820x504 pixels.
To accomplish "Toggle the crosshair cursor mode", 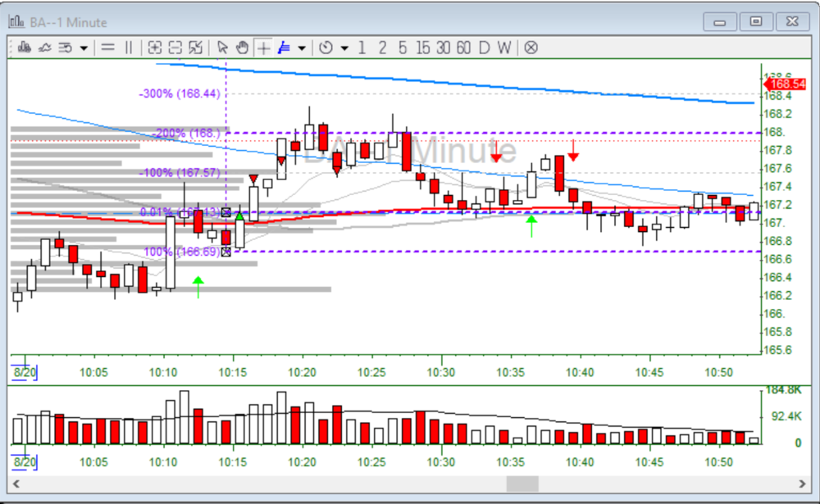I will [x=263, y=48].
